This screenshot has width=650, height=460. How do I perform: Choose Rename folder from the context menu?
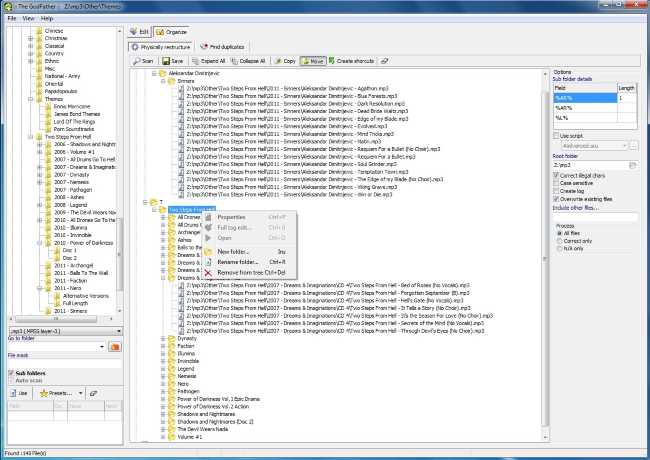[x=245, y=261]
